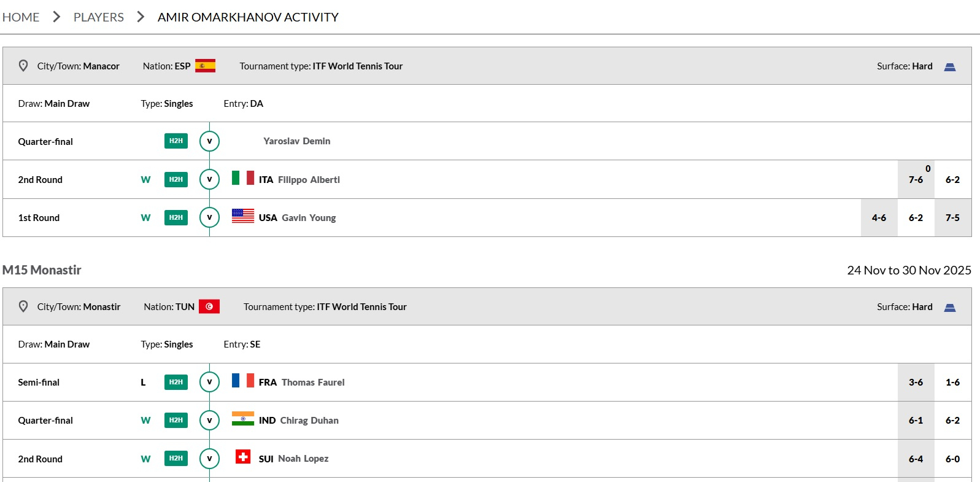Open the M15 Monastir tournament heading

pyautogui.click(x=42, y=270)
